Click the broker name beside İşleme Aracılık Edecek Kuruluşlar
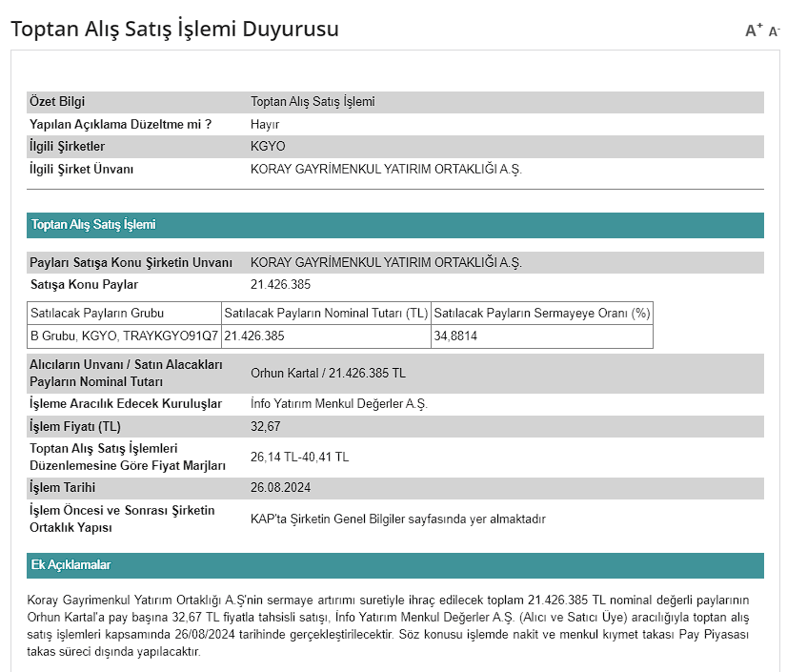This screenshot has width=787, height=672. 339,403
